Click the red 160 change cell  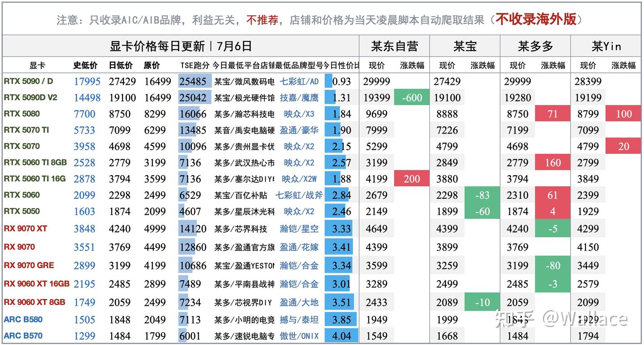click(553, 163)
